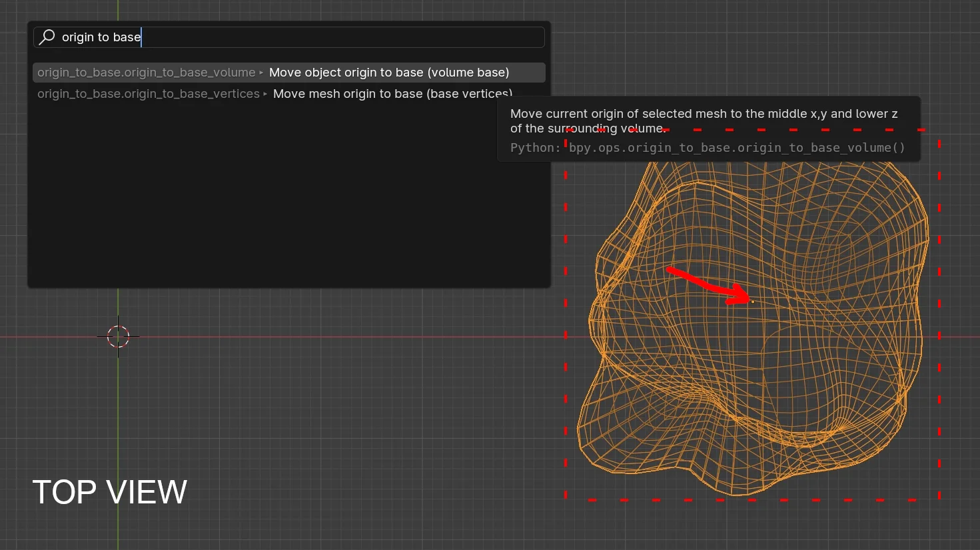Screen dimensions: 980x550
Task: Click the blinking text cursor in search bar
Action: coord(141,37)
